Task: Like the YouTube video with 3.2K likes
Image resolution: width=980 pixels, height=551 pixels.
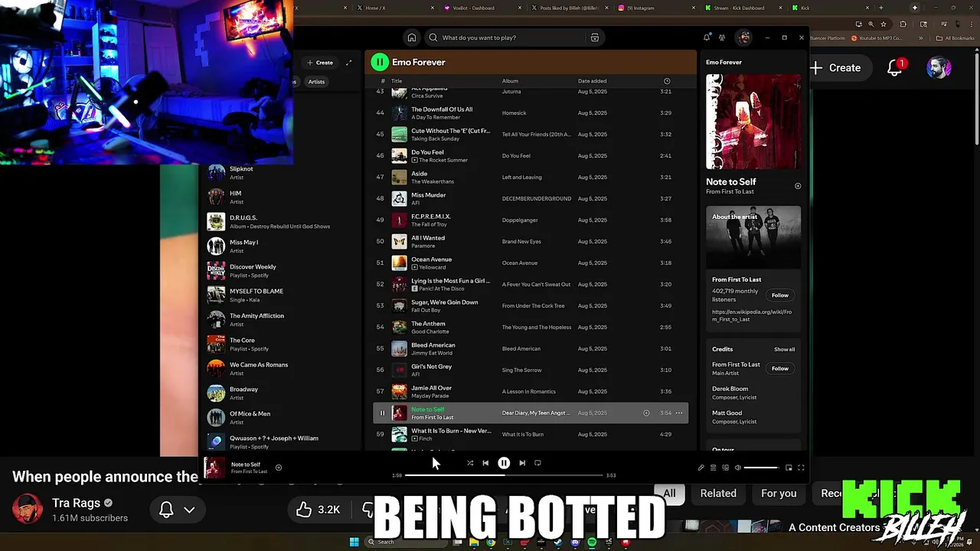Action: click(318, 510)
